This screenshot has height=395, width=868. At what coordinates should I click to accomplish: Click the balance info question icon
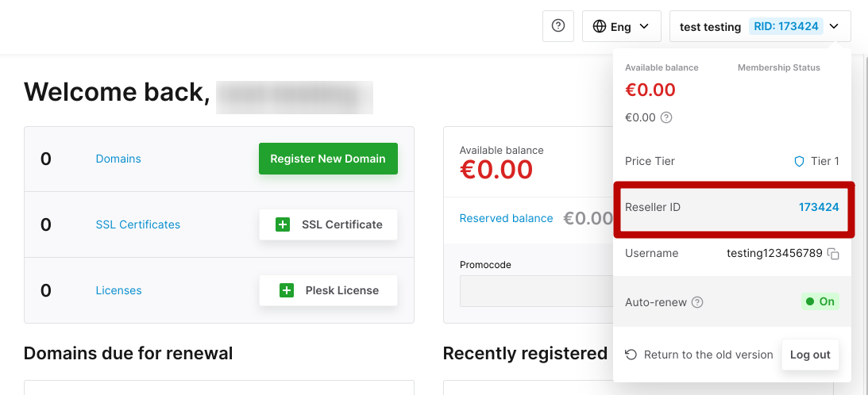pyautogui.click(x=666, y=117)
